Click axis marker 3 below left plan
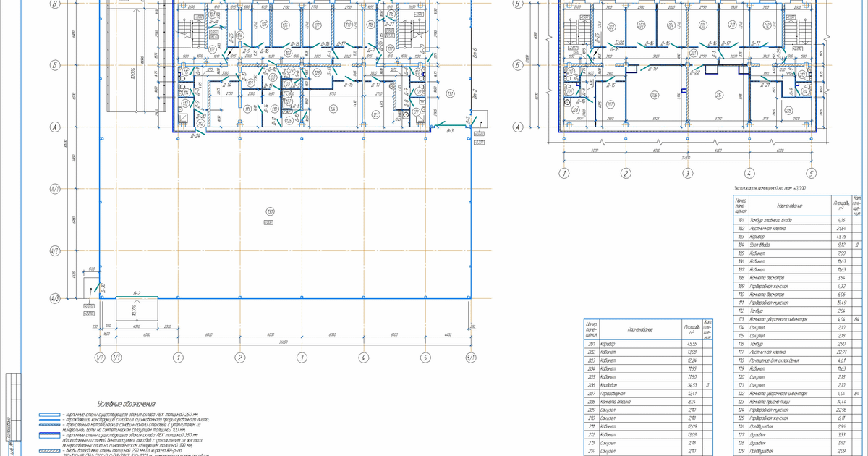The width and height of the screenshot is (868, 456). (300, 357)
